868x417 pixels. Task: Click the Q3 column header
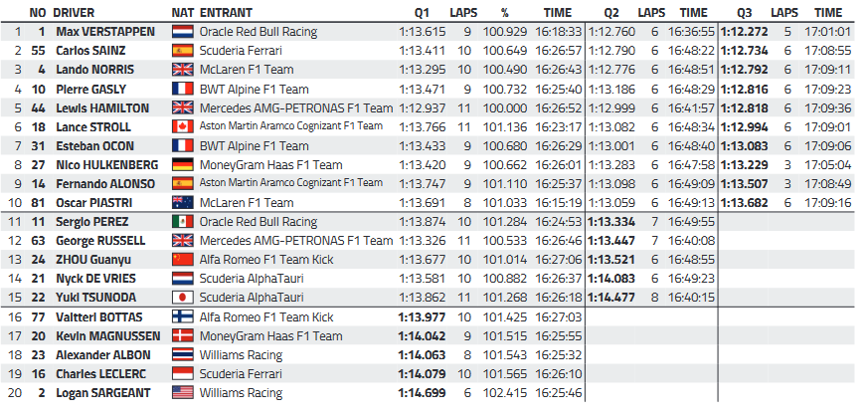(x=745, y=13)
